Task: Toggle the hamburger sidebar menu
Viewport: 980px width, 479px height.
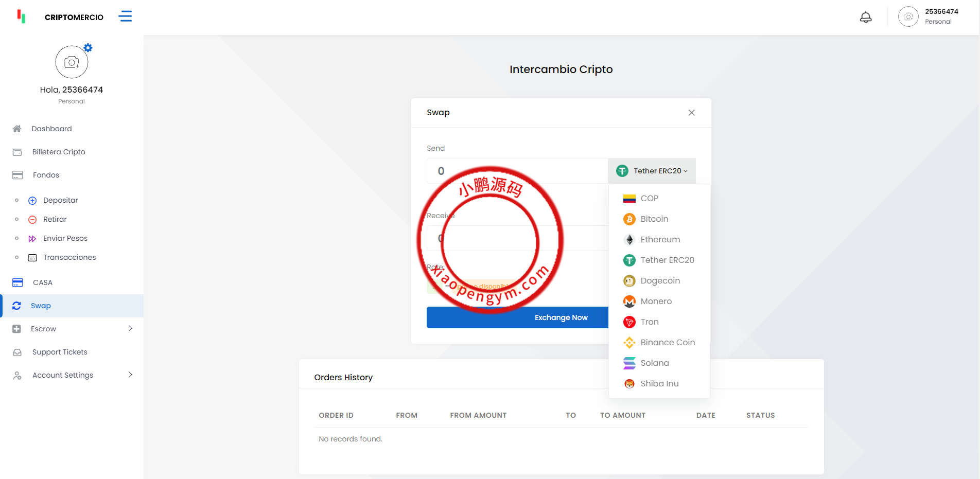Action: coord(125,16)
